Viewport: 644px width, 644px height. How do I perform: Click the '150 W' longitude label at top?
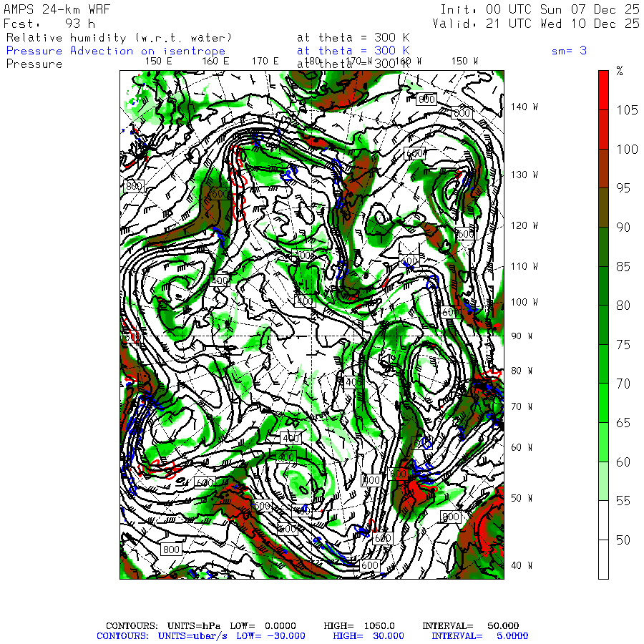coord(464,62)
